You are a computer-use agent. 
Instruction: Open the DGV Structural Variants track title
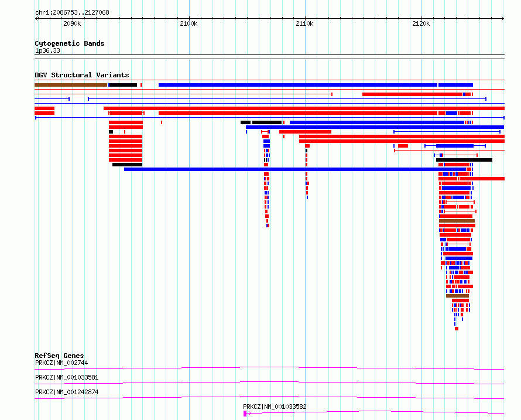(x=82, y=75)
